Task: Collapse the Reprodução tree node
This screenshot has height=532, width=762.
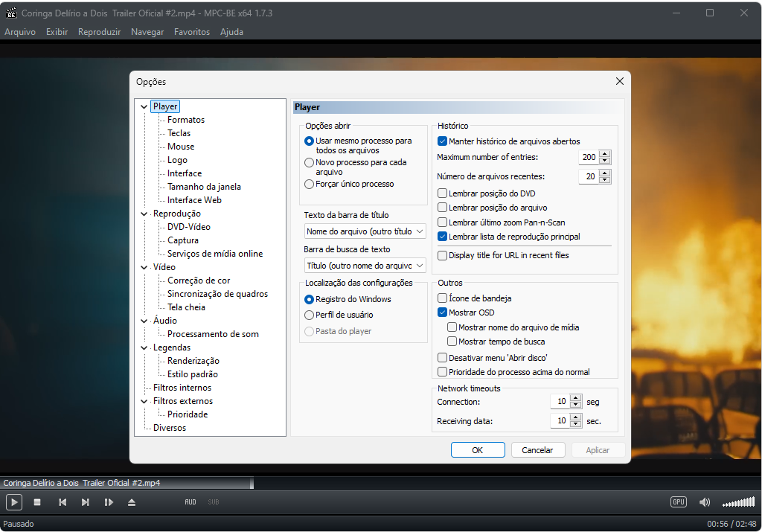Action: click(144, 214)
